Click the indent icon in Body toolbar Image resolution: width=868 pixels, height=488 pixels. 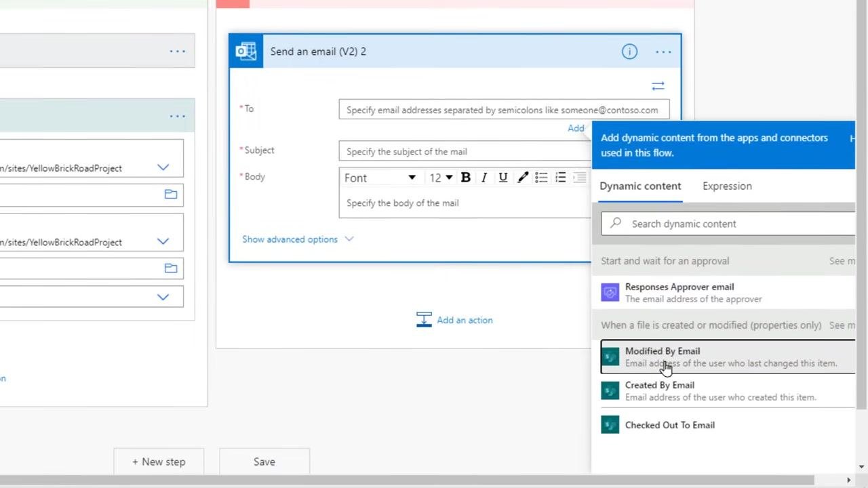[579, 178]
